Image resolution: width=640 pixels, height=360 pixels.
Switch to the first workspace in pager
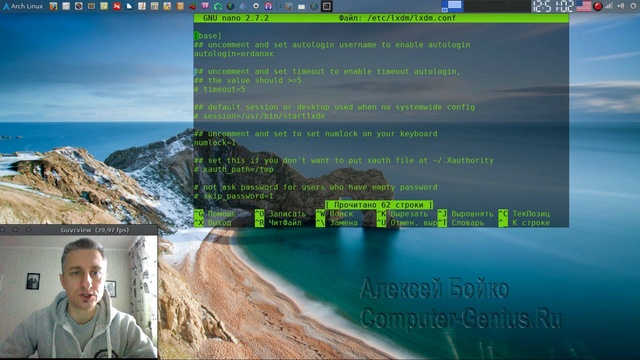(x=452, y=6)
